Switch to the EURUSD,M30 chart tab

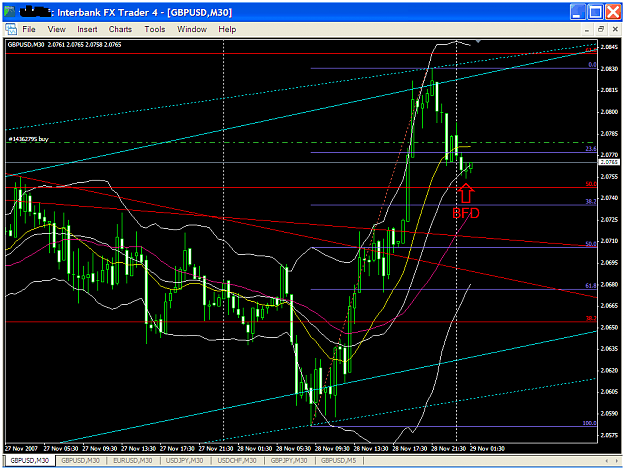pos(133,460)
